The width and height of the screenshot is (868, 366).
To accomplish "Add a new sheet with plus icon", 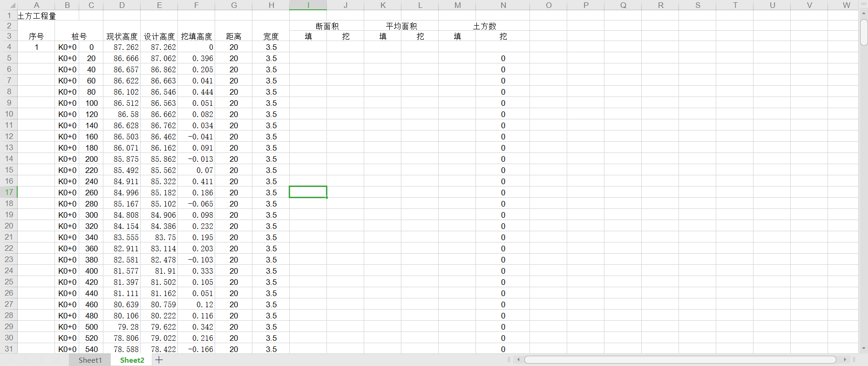I will [x=159, y=360].
